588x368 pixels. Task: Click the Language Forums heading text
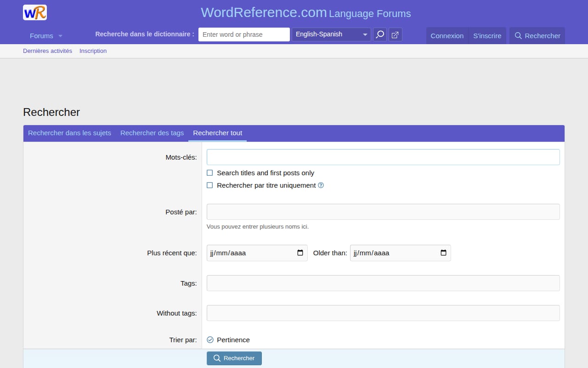click(370, 14)
